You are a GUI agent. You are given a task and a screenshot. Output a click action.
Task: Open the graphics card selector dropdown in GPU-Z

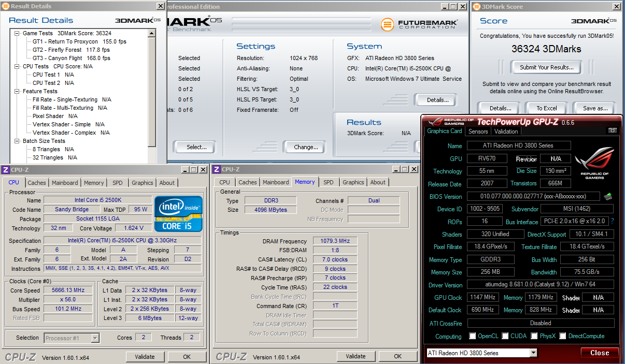[533, 353]
